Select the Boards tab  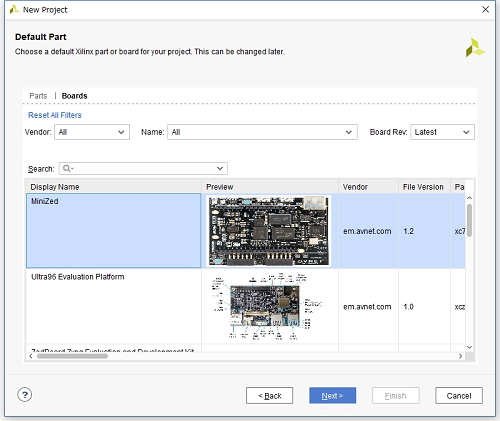74,96
